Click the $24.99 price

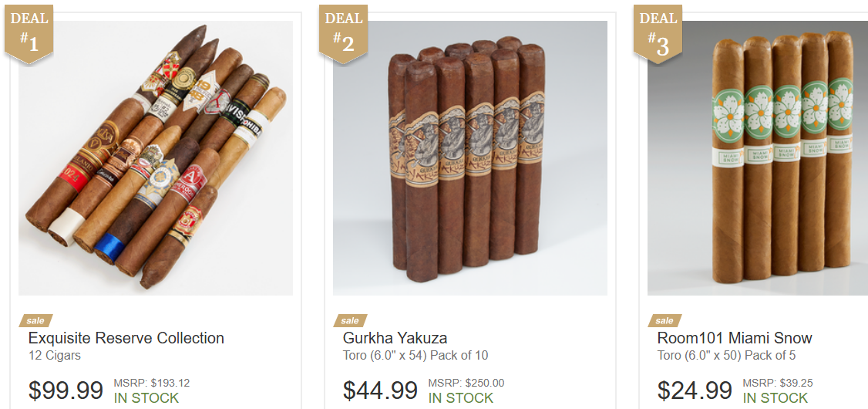pyautogui.click(x=695, y=390)
